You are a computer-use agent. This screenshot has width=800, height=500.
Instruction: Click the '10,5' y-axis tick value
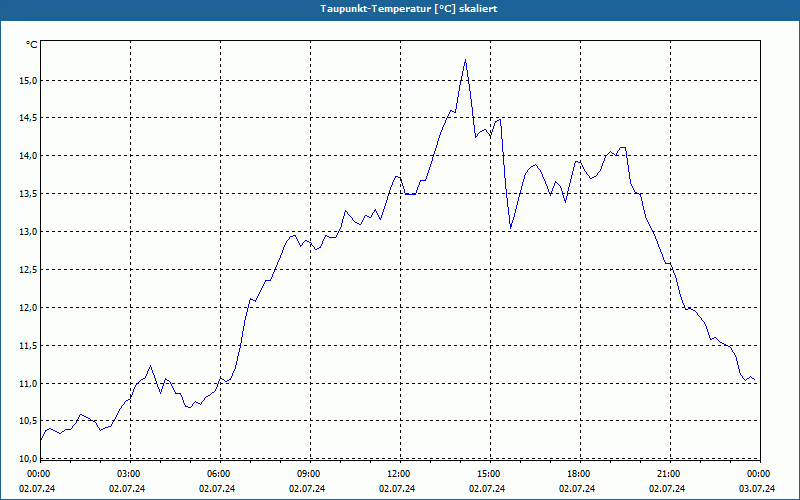click(x=29, y=421)
